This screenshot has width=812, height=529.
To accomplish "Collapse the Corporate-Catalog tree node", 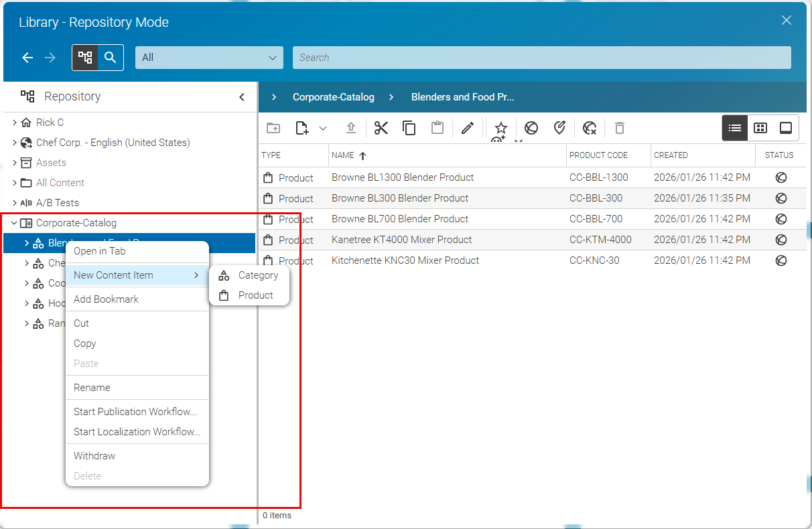I will tap(15, 223).
